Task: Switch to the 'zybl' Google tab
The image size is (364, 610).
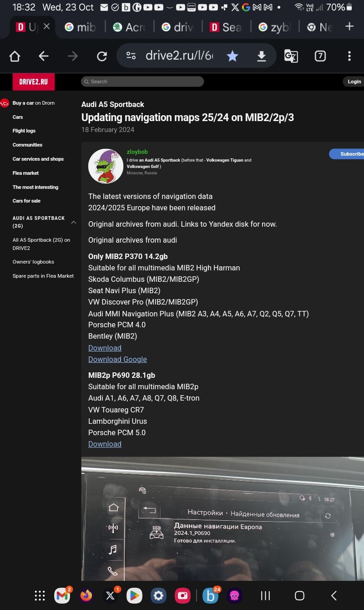Action: click(274, 27)
